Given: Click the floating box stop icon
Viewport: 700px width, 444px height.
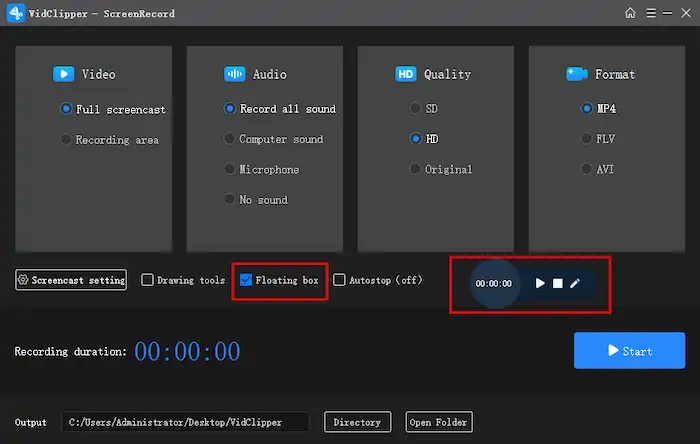Looking at the screenshot, I should point(558,283).
